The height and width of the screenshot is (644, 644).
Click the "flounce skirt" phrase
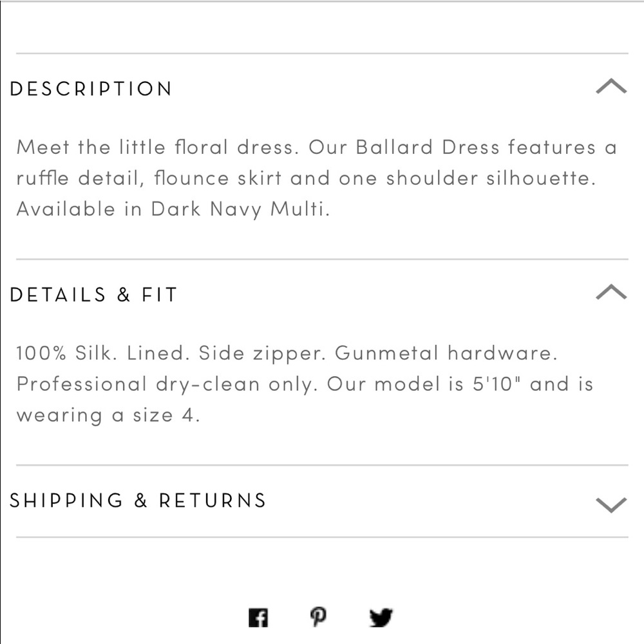click(x=218, y=178)
